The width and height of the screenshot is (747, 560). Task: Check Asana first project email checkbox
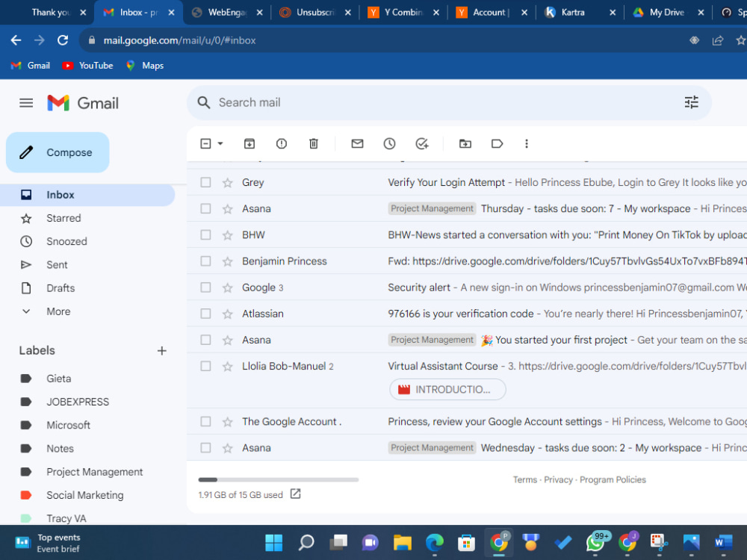click(206, 340)
